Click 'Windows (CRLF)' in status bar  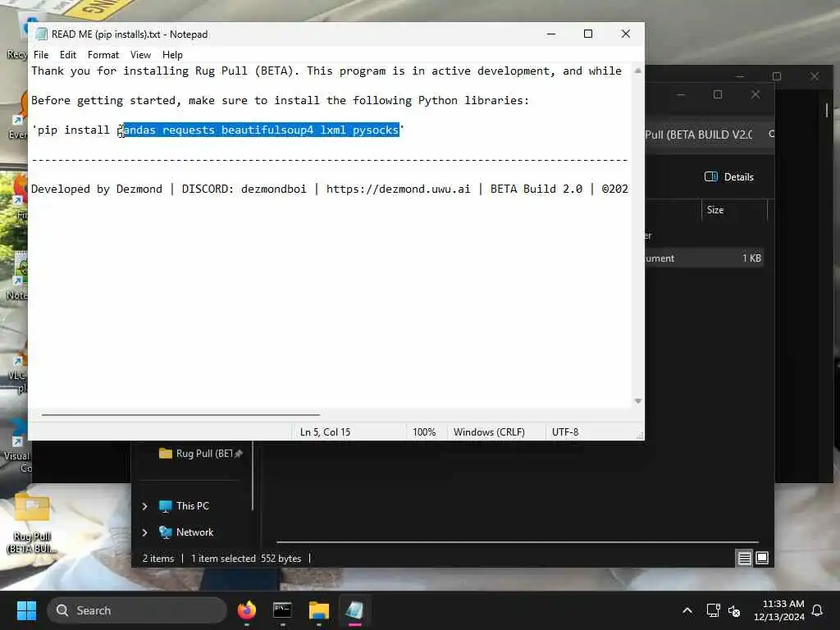tap(489, 431)
